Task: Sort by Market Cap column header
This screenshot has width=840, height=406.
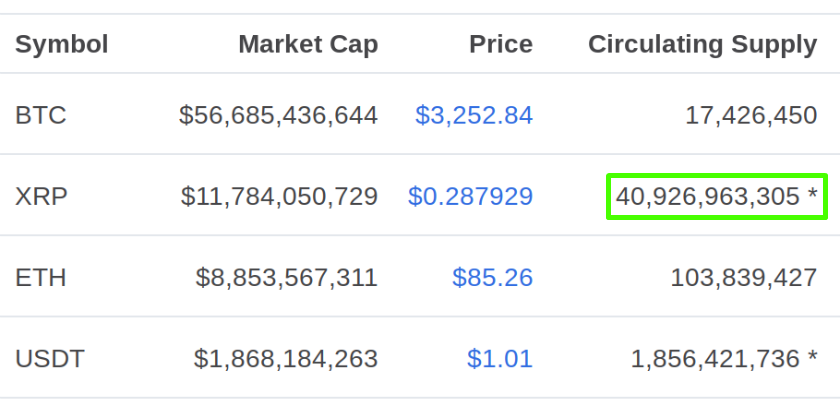Action: 308,44
